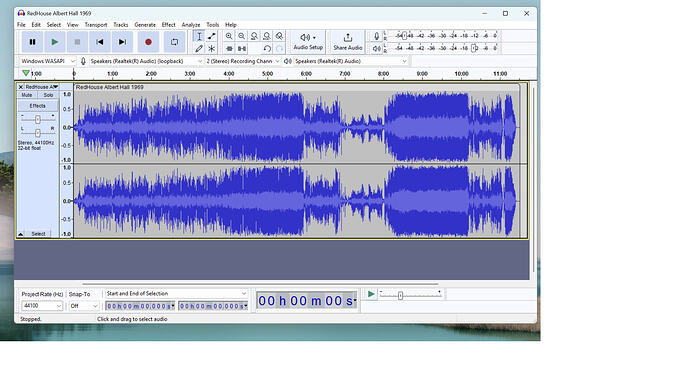Redo the last undone action

click(279, 48)
